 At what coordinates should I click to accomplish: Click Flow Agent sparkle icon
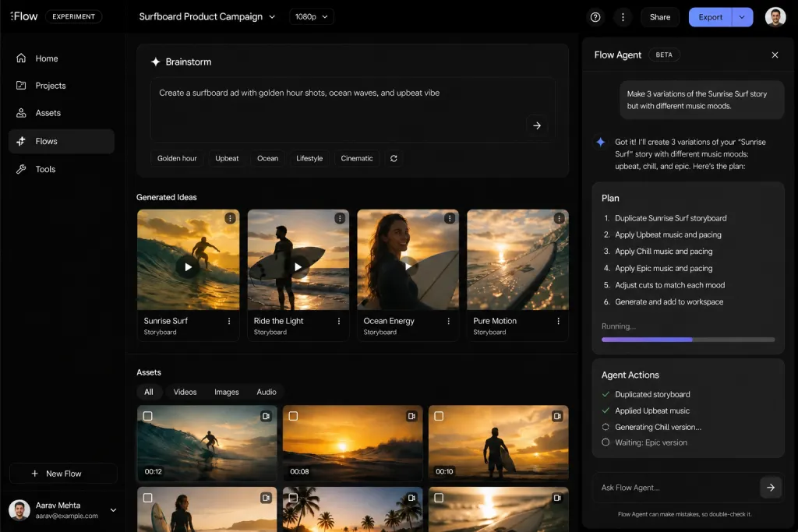tap(601, 142)
